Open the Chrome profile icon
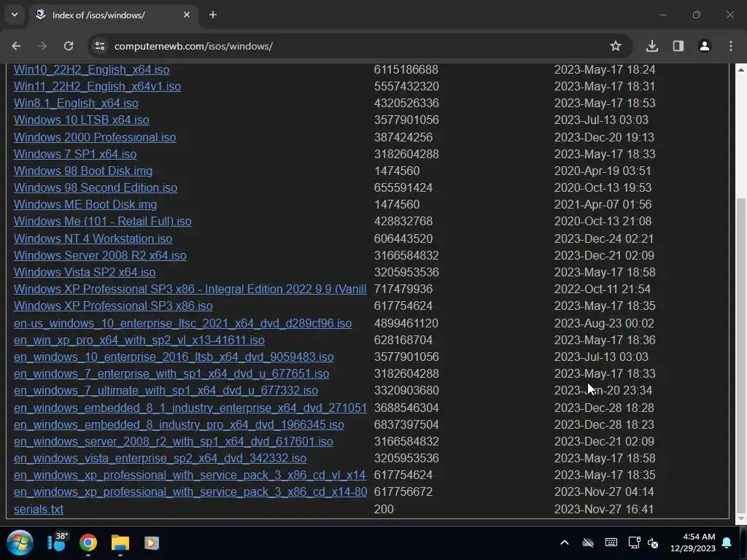This screenshot has width=747, height=560. 705,46
